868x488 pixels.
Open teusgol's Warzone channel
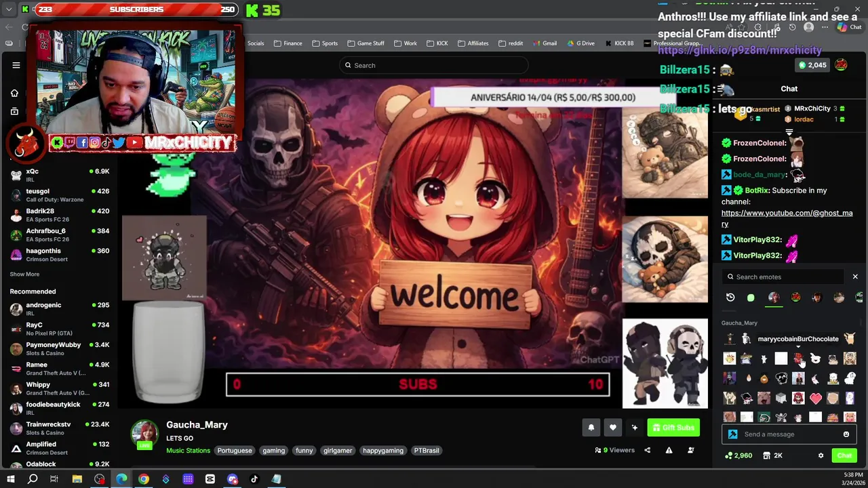point(60,195)
